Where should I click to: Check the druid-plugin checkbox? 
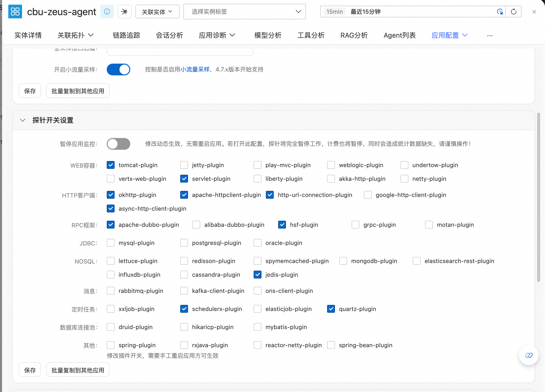click(111, 327)
